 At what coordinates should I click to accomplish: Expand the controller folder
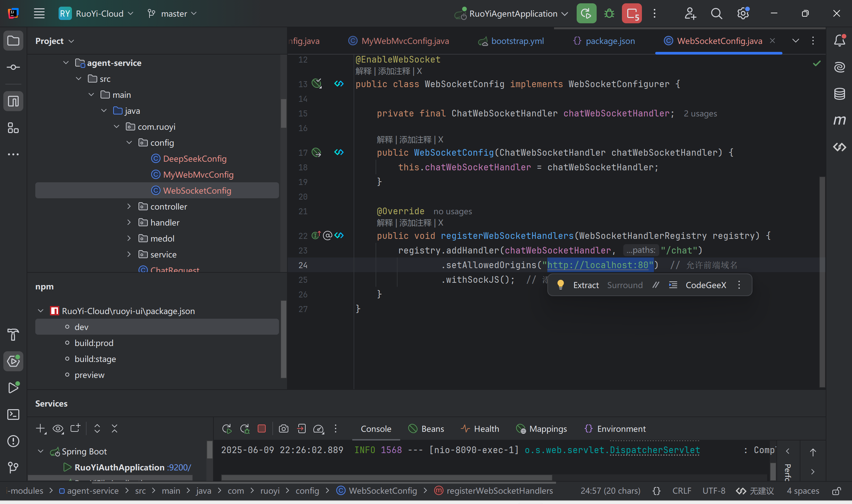(x=129, y=207)
